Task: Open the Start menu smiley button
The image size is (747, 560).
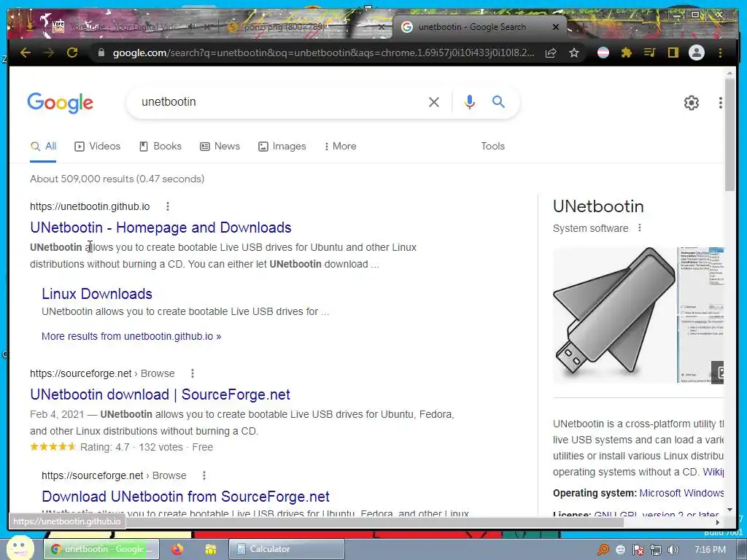Action: click(20, 548)
